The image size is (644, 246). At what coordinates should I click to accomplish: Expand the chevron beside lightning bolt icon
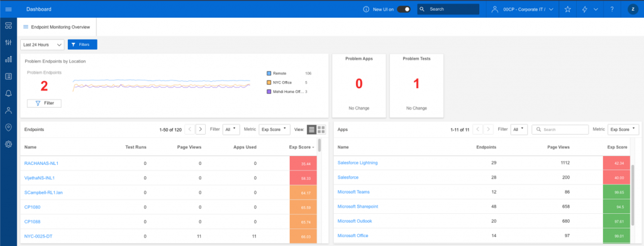[596, 9]
